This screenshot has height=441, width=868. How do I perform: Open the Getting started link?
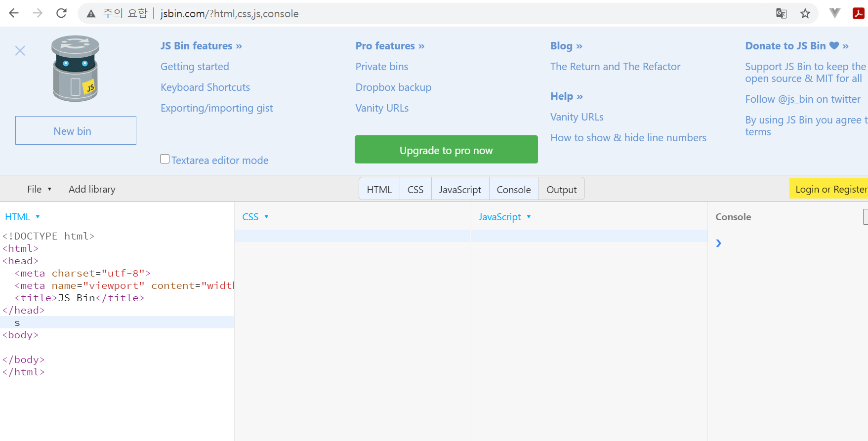click(195, 67)
